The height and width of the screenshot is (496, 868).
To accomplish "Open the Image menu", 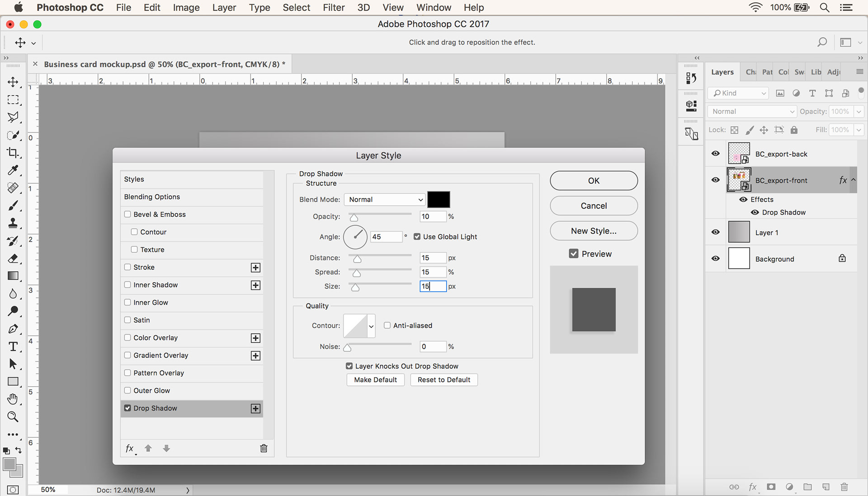I will coord(186,8).
